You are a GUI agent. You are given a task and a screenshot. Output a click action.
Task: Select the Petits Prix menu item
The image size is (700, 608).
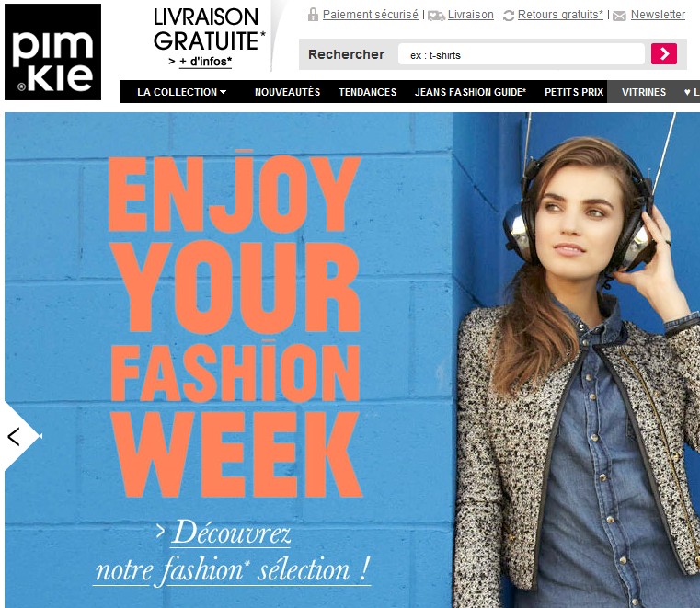pyautogui.click(x=574, y=92)
